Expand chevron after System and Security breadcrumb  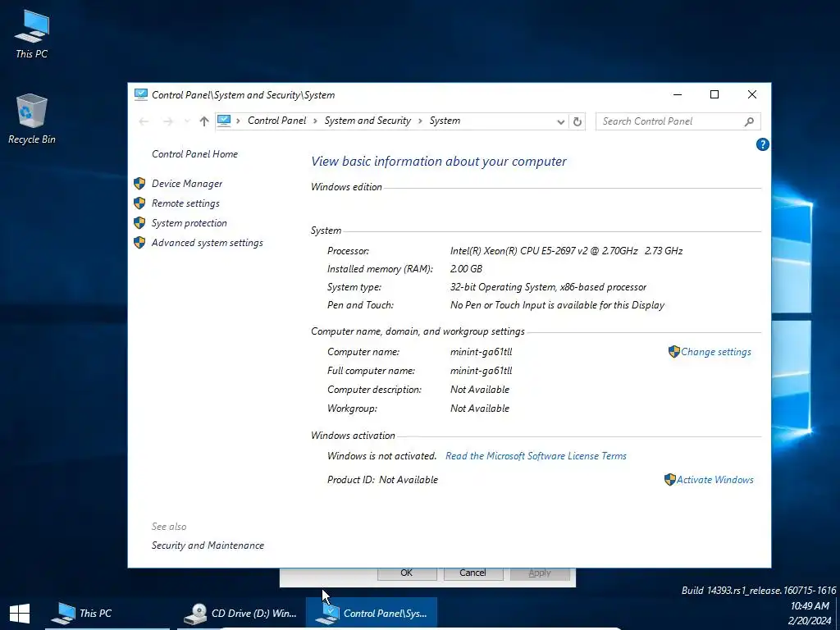click(419, 121)
